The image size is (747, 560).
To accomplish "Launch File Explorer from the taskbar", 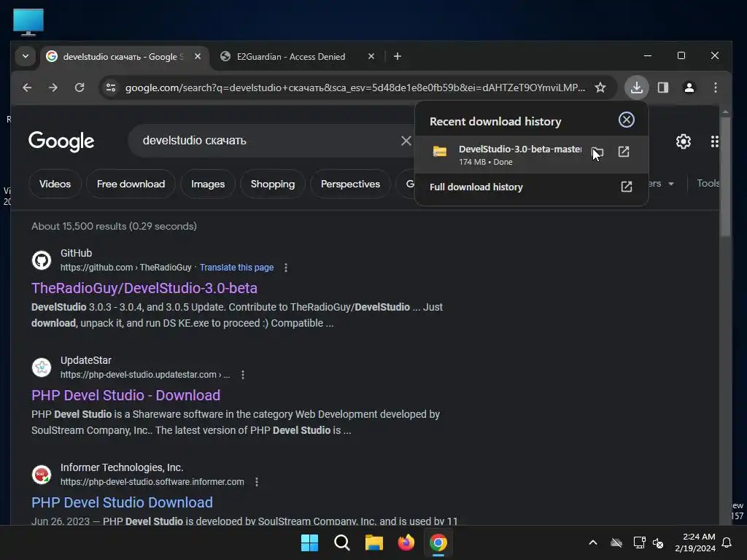I will (x=374, y=542).
